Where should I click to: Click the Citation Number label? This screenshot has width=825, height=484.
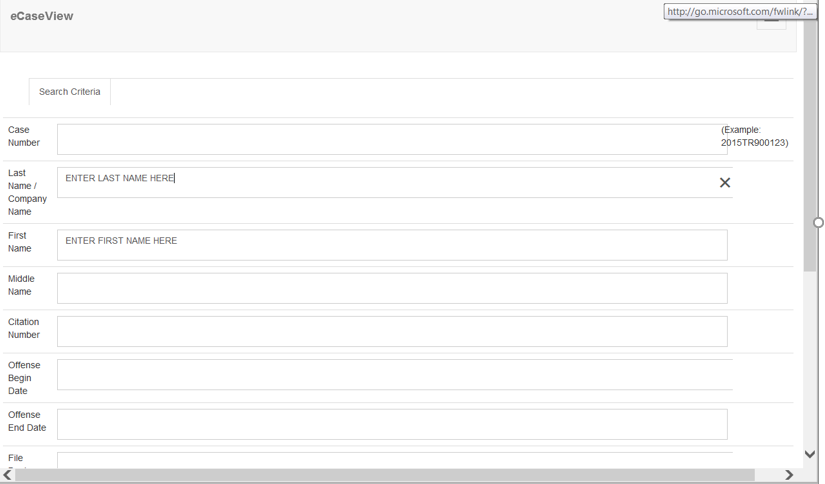click(x=24, y=329)
